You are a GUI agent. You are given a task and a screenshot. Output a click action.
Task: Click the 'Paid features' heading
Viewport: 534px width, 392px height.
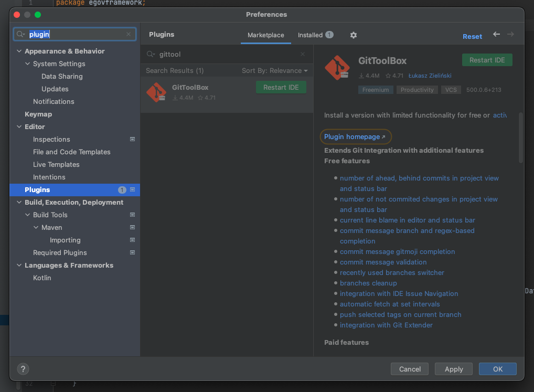point(346,343)
